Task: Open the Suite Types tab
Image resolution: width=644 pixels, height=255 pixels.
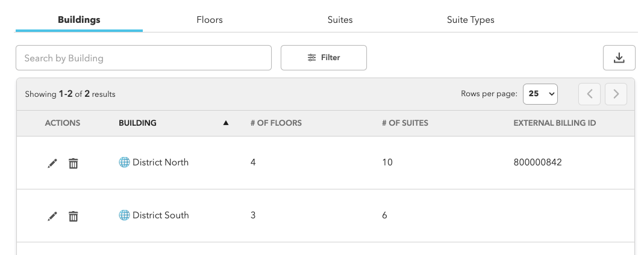Action: (x=470, y=20)
